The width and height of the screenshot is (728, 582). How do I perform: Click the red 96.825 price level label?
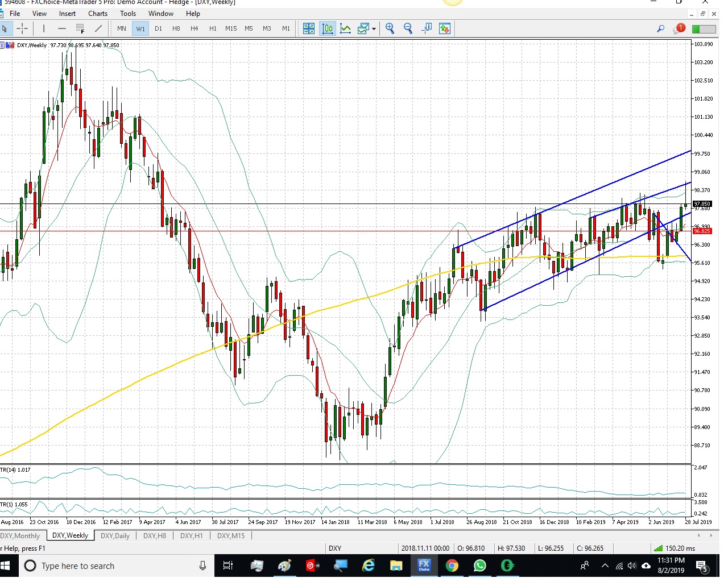point(702,231)
